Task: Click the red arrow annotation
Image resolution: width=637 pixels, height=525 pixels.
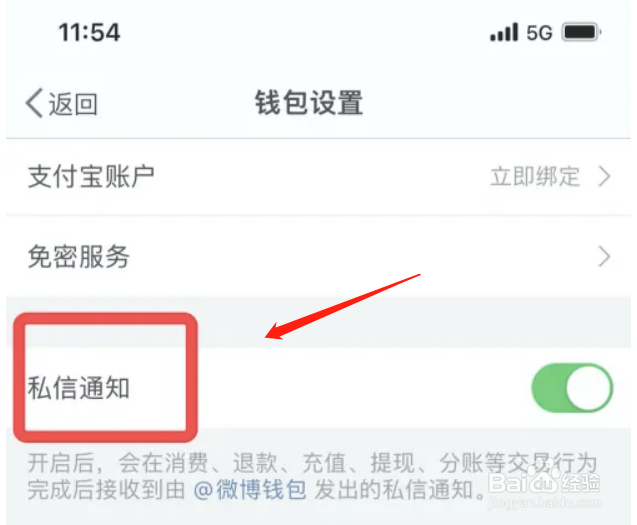Action: (342, 307)
